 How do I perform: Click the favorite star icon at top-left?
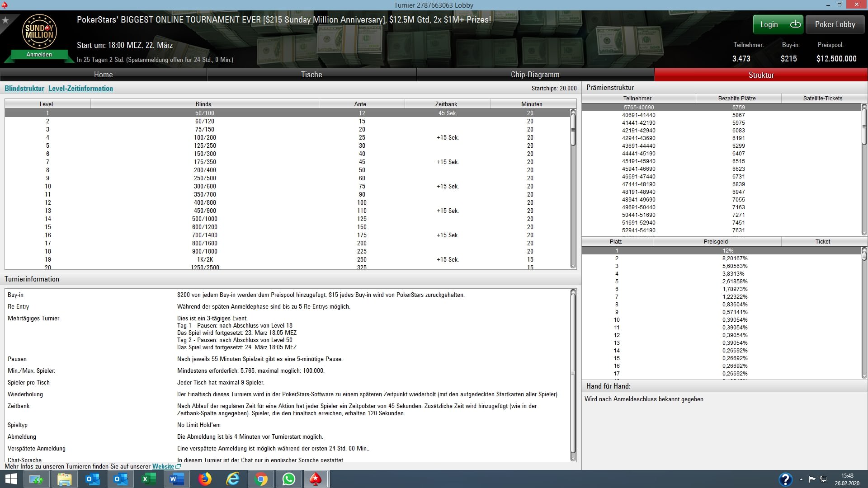(5, 20)
